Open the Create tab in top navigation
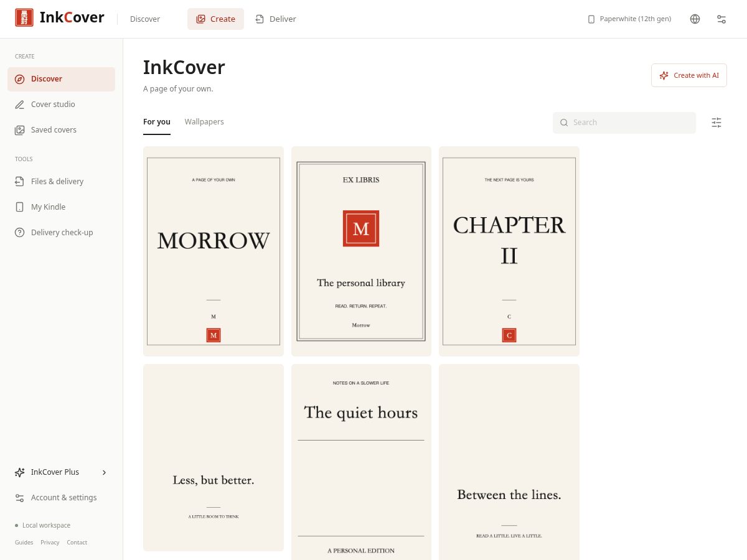 [215, 19]
